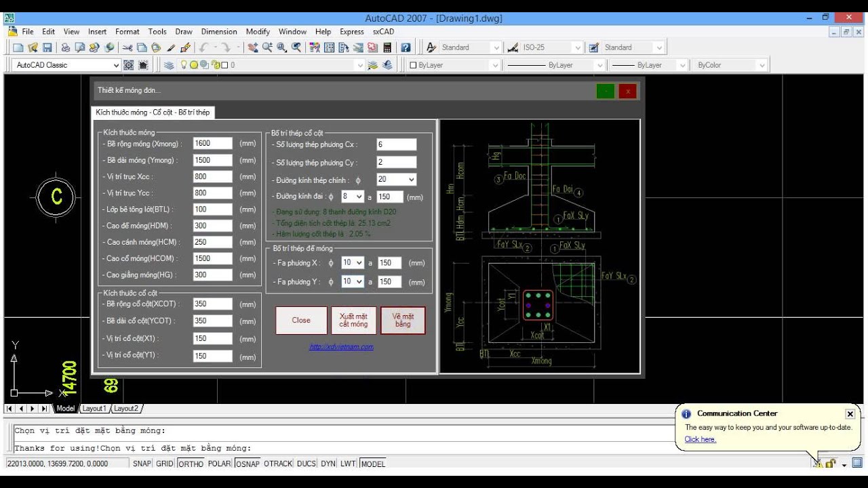The width and height of the screenshot is (868, 488).
Task: Click the Close button in dialog
Action: 301,321
